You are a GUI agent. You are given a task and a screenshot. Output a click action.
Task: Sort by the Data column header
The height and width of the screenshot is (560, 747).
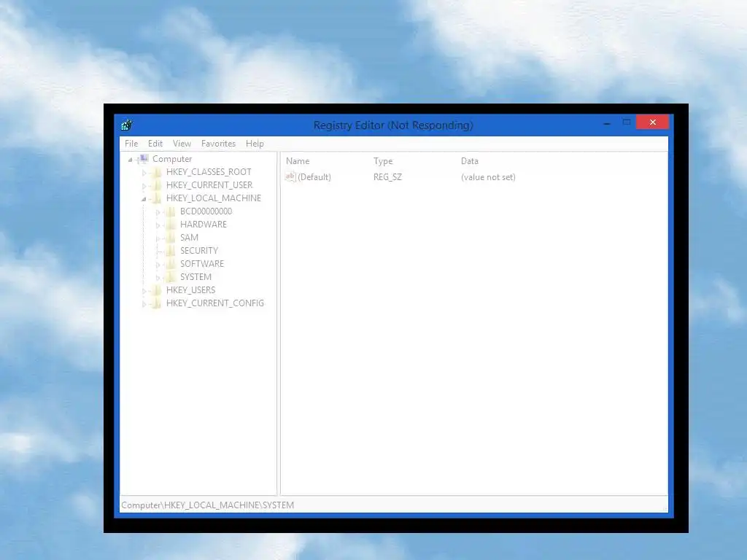pyautogui.click(x=470, y=161)
